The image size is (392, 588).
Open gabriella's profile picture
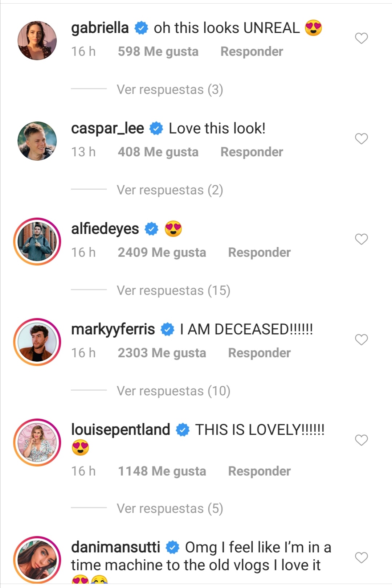37,40
